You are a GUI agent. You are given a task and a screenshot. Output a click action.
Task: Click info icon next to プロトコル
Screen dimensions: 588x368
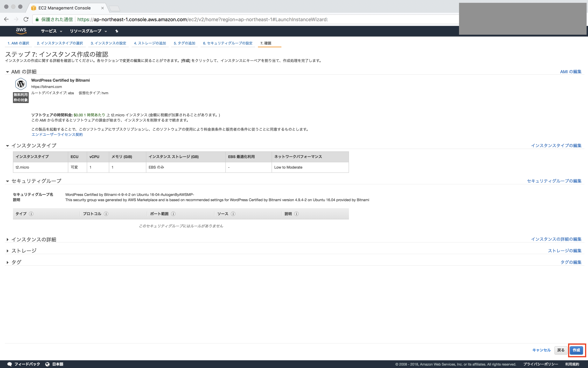[106, 214]
